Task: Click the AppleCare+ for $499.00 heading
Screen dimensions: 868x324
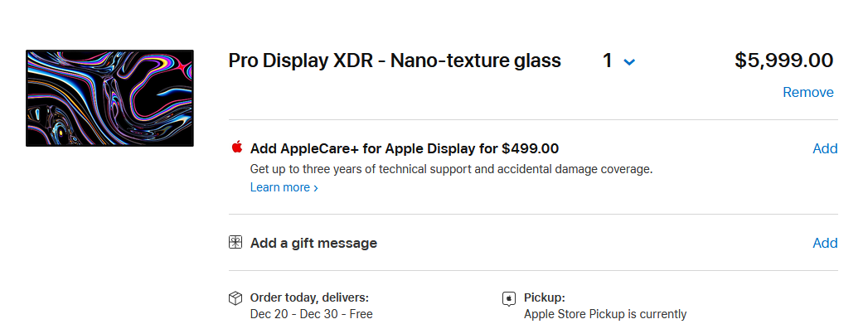Action: click(405, 148)
